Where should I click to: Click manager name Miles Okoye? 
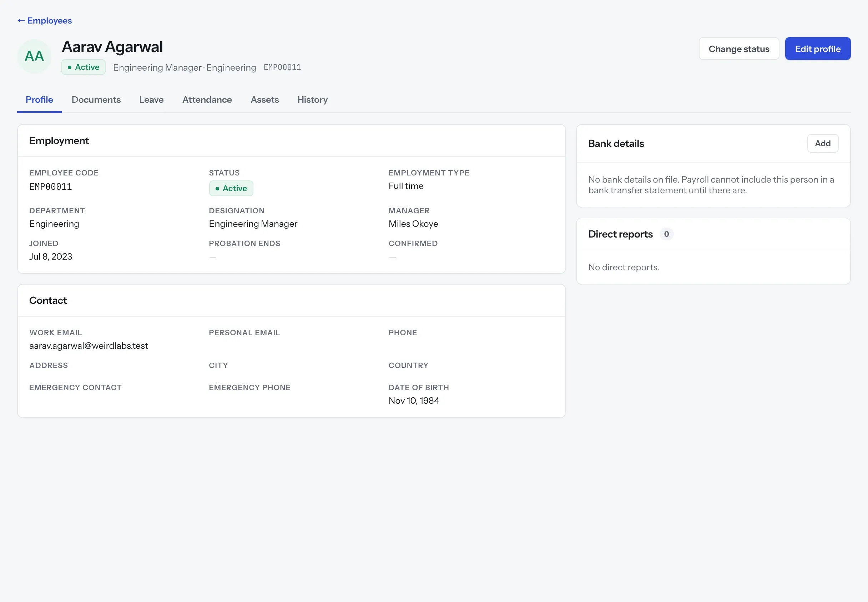point(413,224)
